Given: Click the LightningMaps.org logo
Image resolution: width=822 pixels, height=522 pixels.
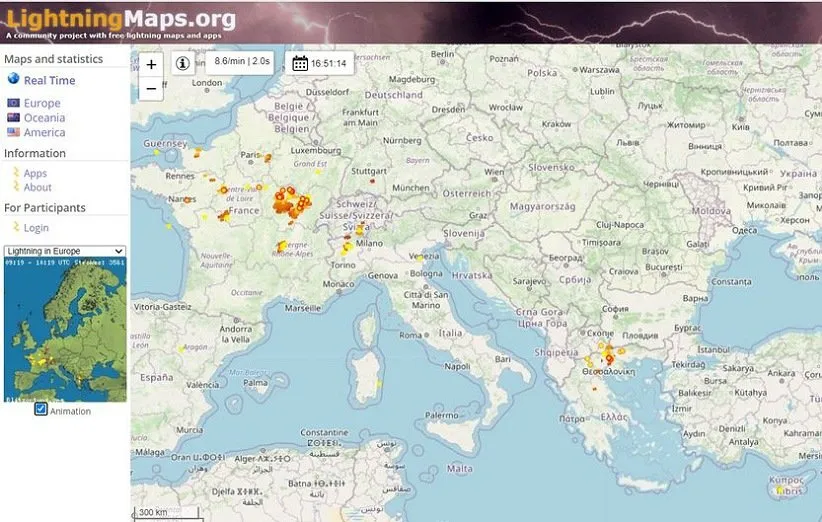Looking at the screenshot, I should click(119, 18).
